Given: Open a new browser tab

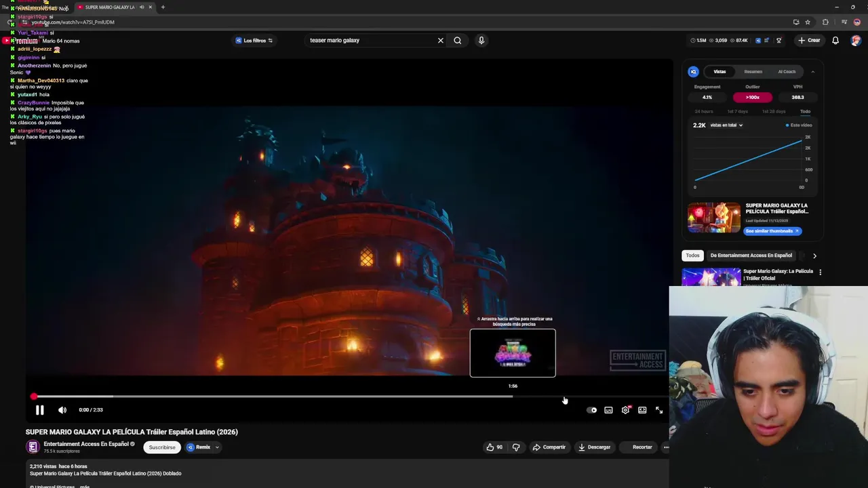Looking at the screenshot, I should 163,7.
